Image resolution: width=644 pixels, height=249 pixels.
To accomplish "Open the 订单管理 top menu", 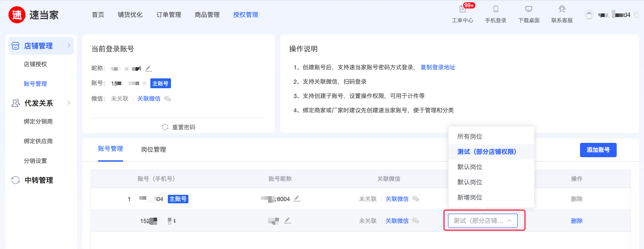I will (x=169, y=15).
